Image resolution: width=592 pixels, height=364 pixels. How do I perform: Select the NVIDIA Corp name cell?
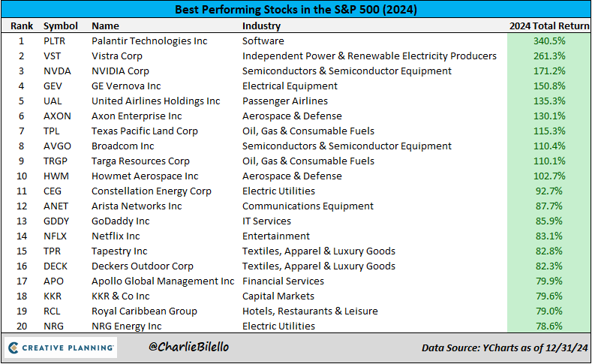(x=120, y=71)
